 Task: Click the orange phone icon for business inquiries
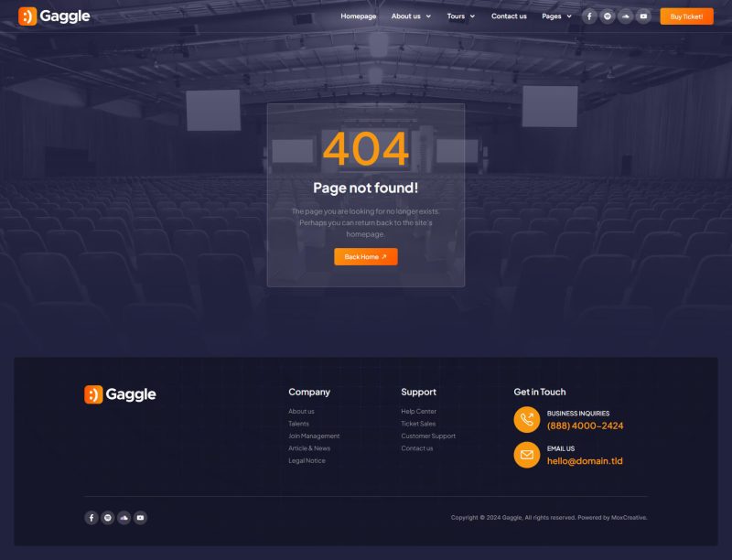tap(527, 420)
